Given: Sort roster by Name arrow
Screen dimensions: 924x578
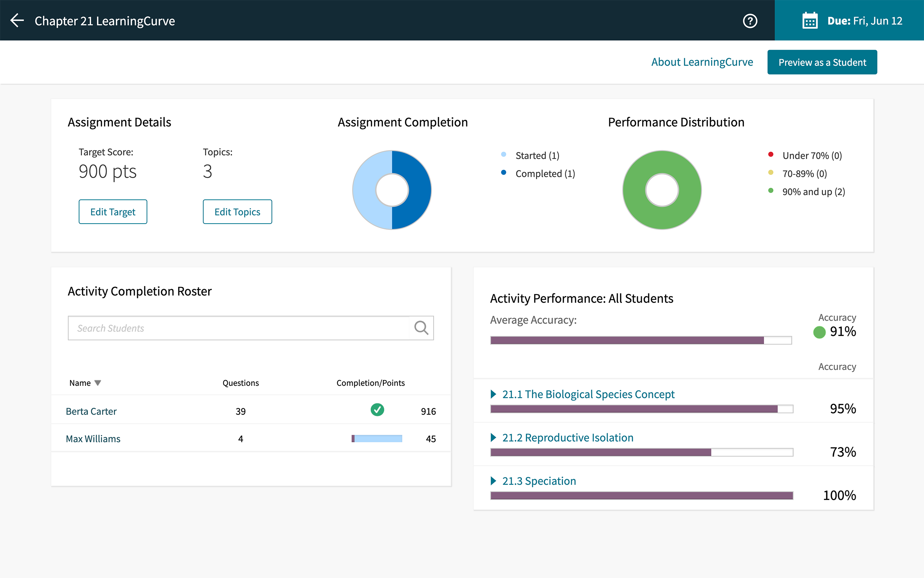Looking at the screenshot, I should click(98, 383).
